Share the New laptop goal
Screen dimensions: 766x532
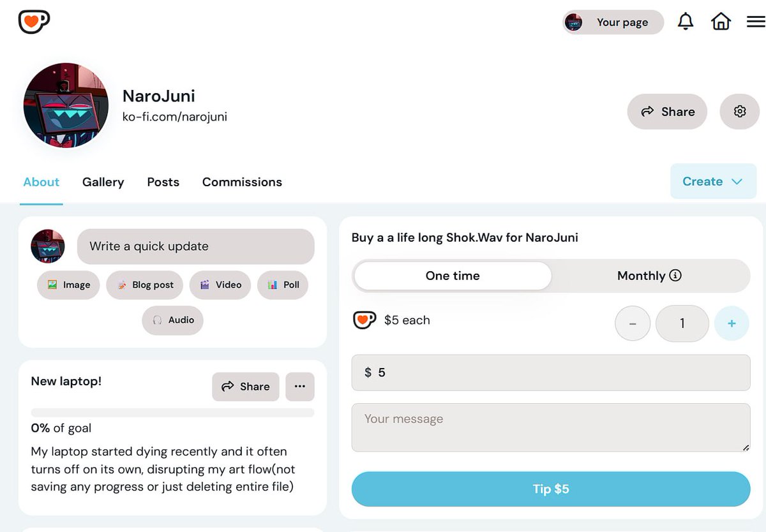pyautogui.click(x=246, y=387)
